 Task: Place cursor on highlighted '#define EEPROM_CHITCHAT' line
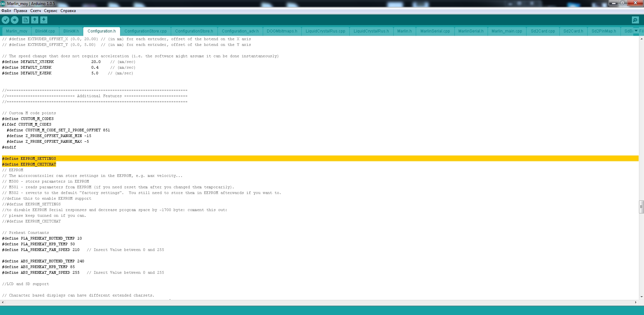click(29, 164)
